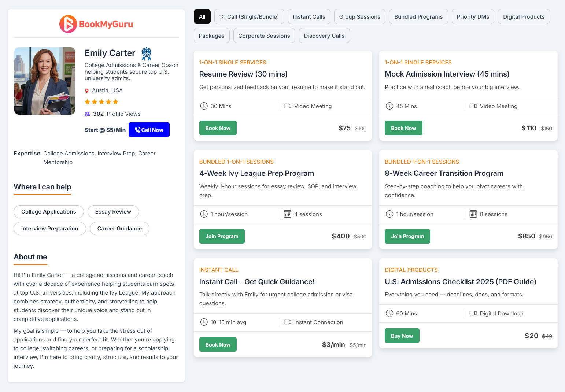Click the BookMyGuru logo
This screenshot has width=565, height=392.
coord(96,24)
